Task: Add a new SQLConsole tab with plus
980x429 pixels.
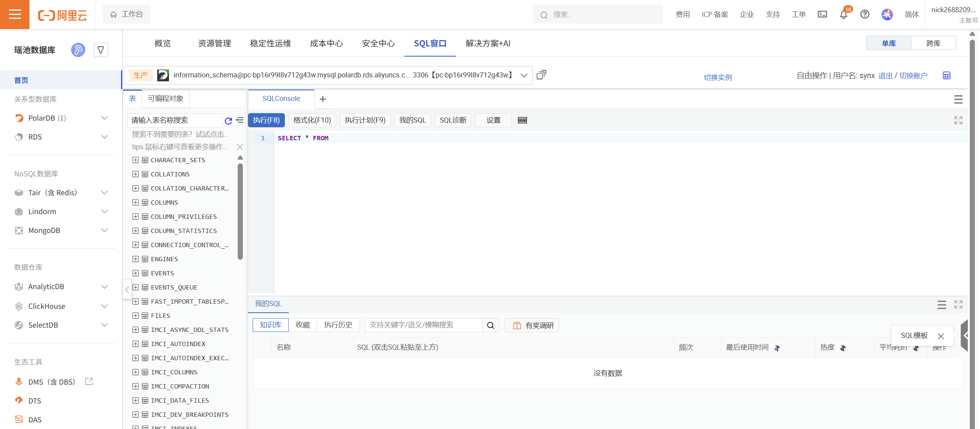Action: click(x=323, y=99)
